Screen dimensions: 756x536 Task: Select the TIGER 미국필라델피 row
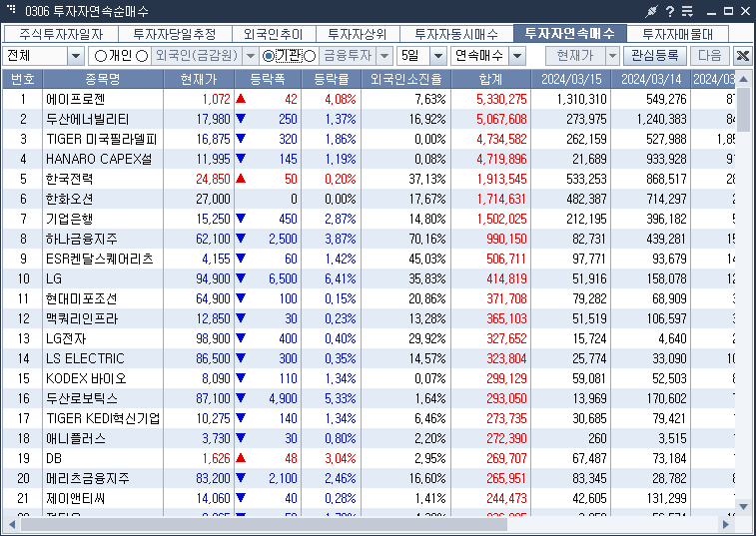coord(369,140)
